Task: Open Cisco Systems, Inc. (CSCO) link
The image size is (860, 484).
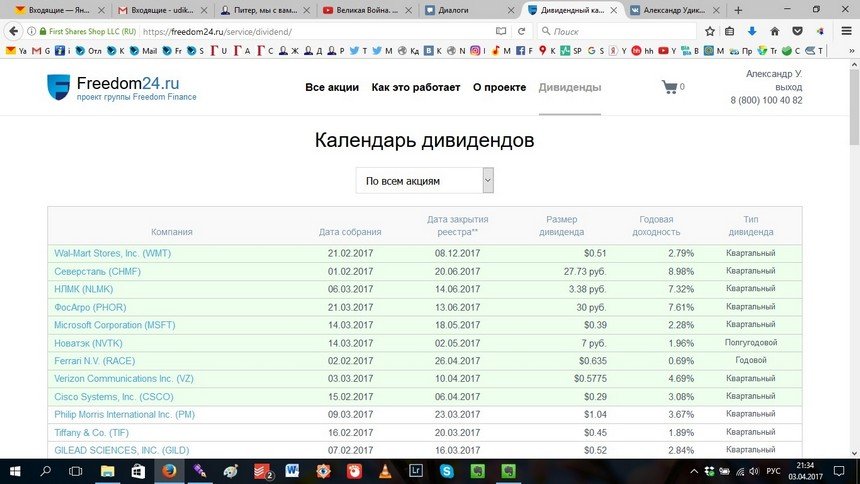Action: click(x=114, y=396)
